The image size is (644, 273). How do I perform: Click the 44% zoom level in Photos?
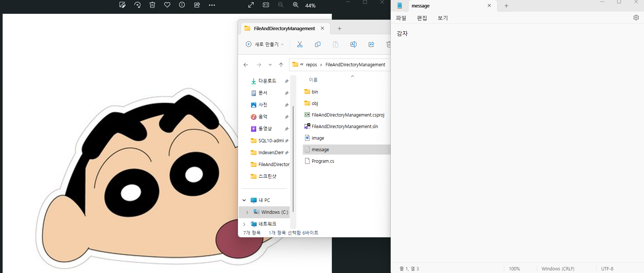tap(310, 6)
